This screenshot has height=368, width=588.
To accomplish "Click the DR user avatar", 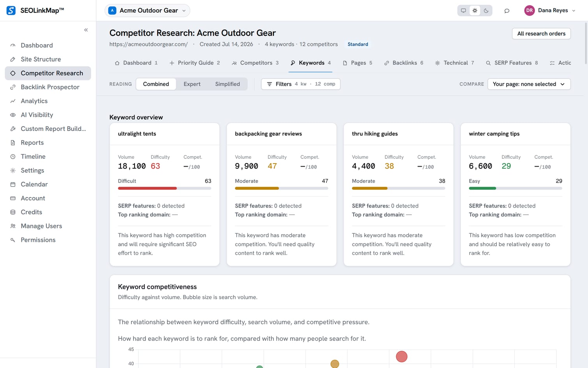I will (529, 11).
